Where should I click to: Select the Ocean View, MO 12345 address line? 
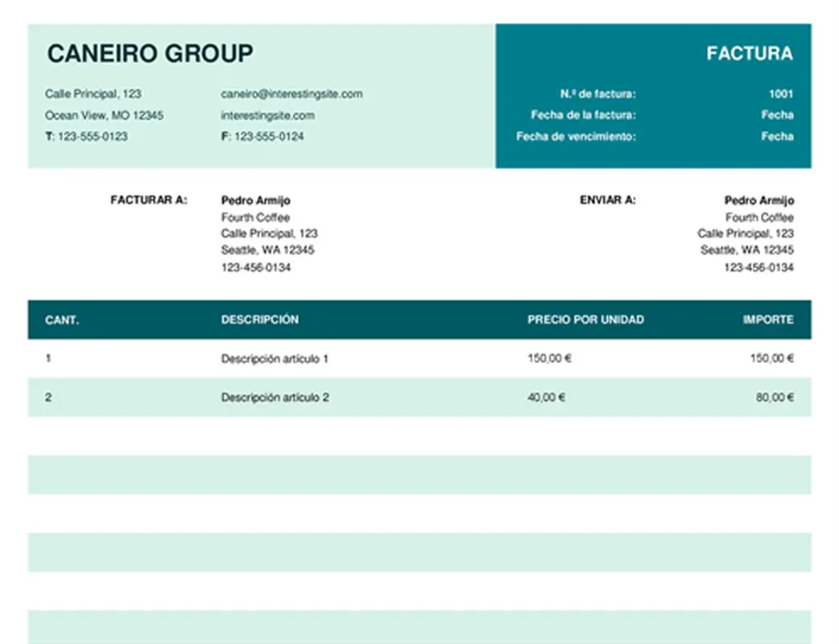(104, 115)
